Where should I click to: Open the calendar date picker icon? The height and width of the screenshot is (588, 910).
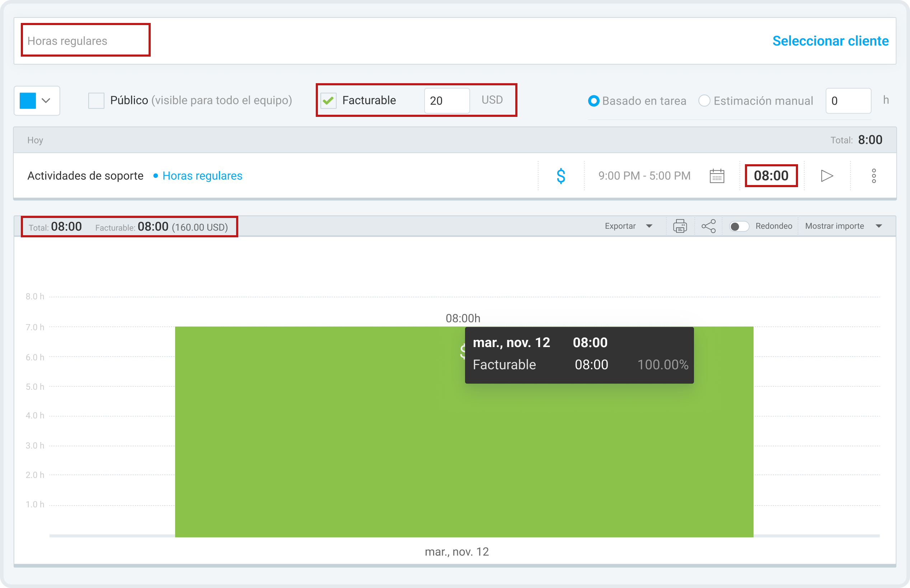[x=717, y=176]
